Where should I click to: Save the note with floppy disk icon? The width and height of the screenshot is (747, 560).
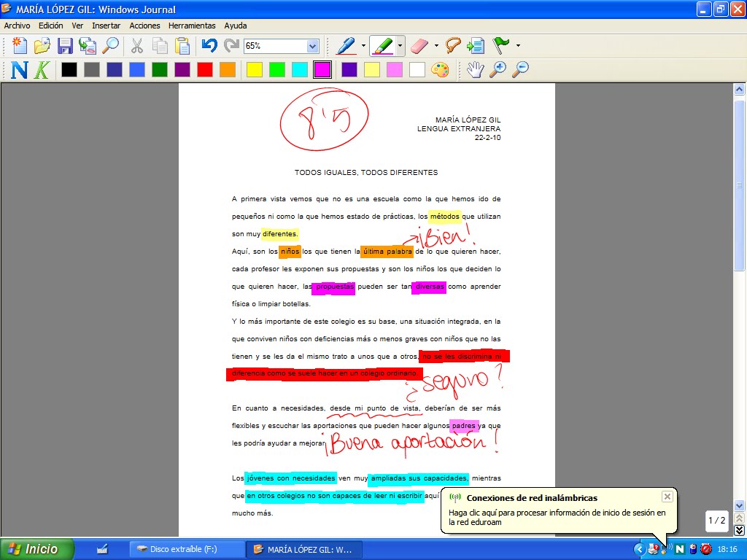tap(65, 46)
